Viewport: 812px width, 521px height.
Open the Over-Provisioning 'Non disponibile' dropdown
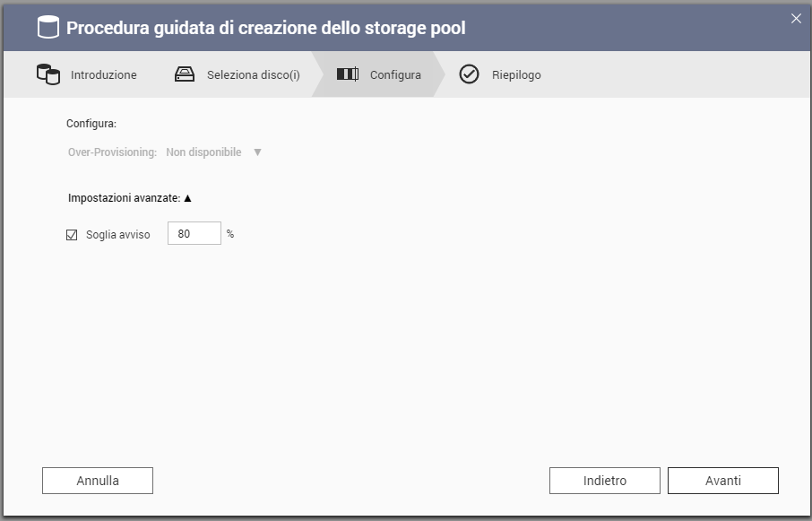point(204,152)
